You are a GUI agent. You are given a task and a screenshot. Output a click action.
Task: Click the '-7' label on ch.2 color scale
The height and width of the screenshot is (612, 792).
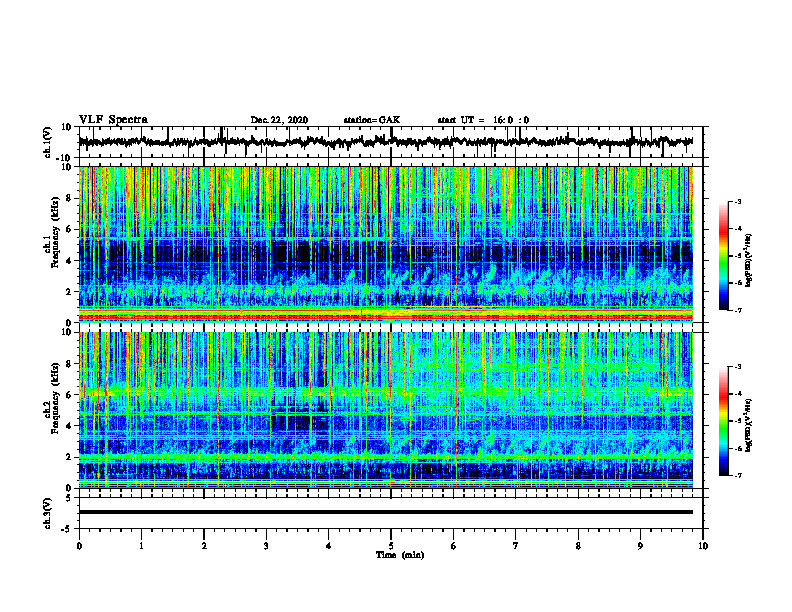[x=737, y=475]
